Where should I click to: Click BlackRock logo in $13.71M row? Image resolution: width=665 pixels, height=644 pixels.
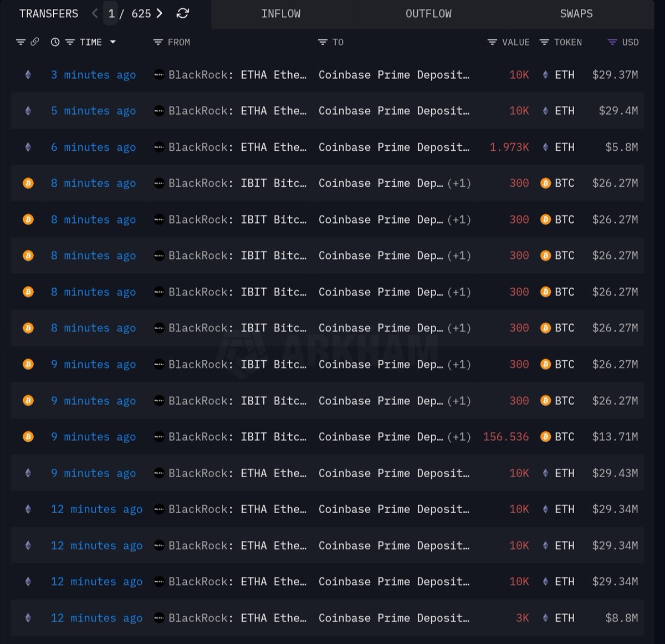[159, 437]
